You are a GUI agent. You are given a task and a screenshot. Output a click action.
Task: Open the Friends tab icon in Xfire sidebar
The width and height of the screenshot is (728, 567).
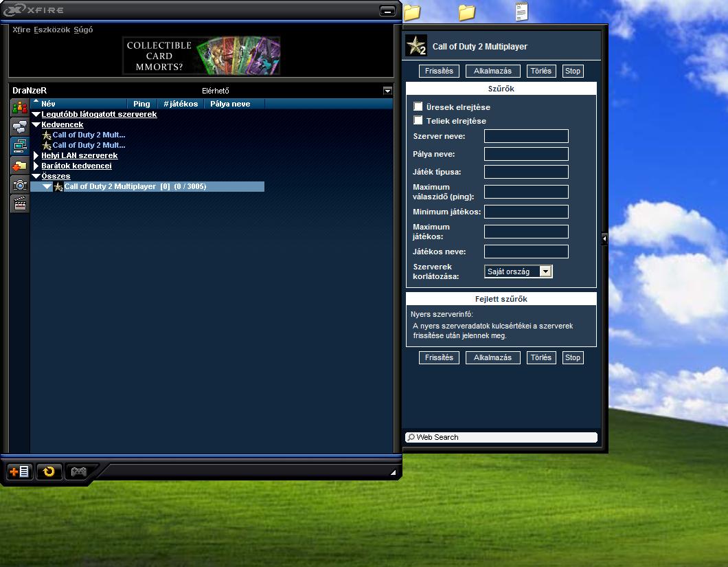(19, 107)
